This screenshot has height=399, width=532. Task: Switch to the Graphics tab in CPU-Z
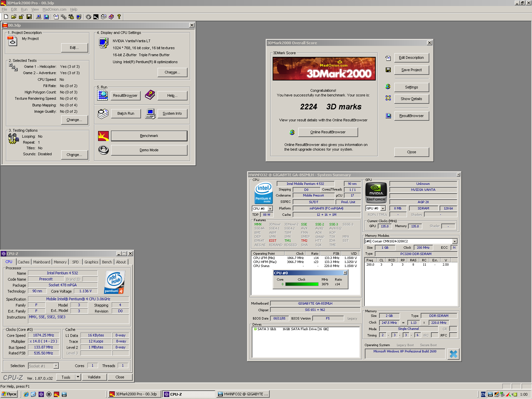[x=91, y=262]
